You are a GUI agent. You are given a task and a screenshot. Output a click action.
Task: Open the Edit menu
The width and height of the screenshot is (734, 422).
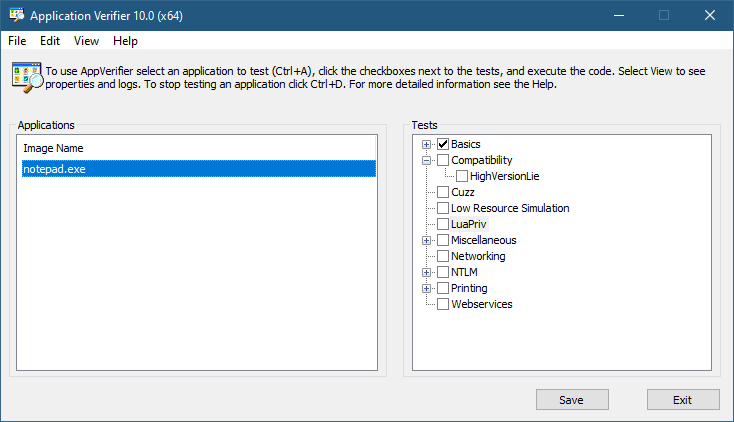(x=50, y=41)
